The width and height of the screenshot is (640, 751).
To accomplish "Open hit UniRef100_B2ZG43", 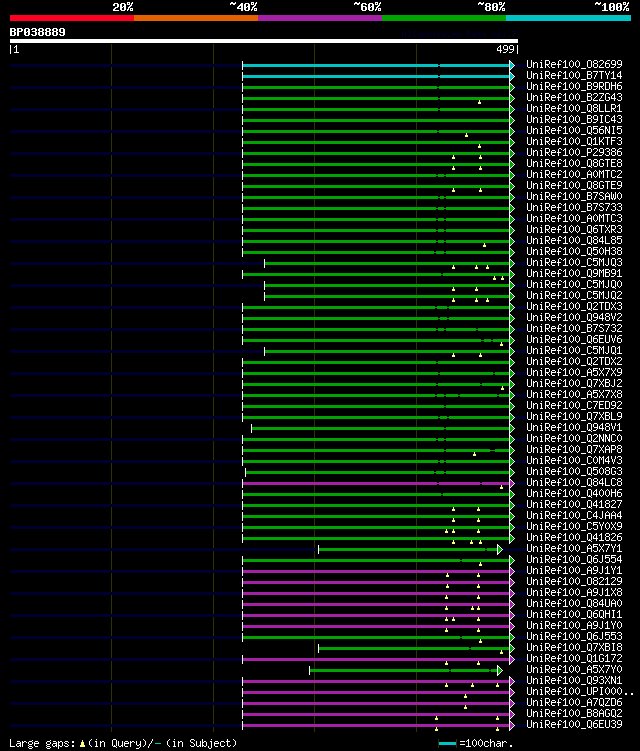I will (x=574, y=97).
